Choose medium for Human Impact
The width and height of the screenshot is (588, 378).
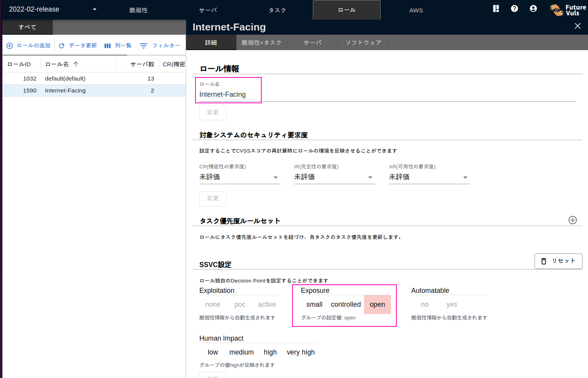[241, 352]
